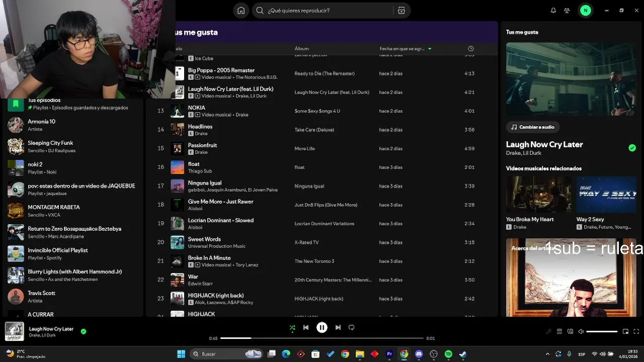The image size is (644, 362).
Task: Select the Sweet Words track
Action: (322, 242)
